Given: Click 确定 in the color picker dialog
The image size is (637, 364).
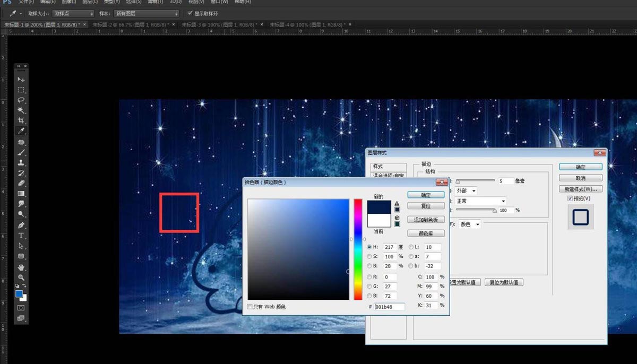Looking at the screenshot, I should [426, 195].
